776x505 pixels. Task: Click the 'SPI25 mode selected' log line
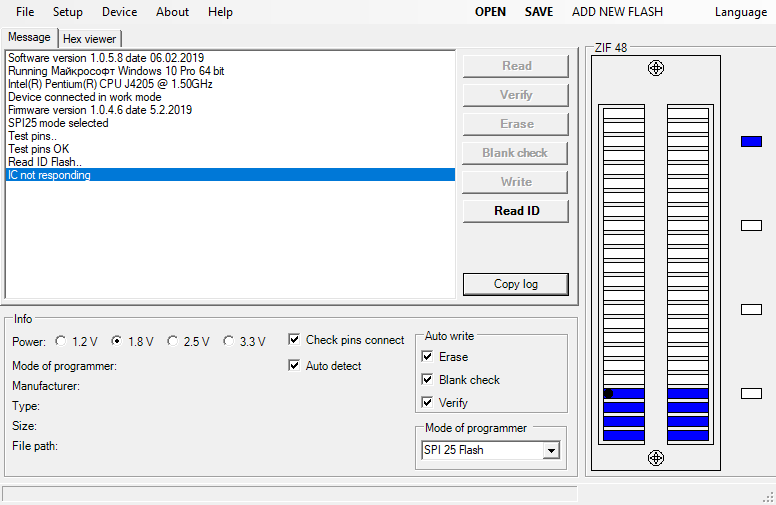coord(230,123)
